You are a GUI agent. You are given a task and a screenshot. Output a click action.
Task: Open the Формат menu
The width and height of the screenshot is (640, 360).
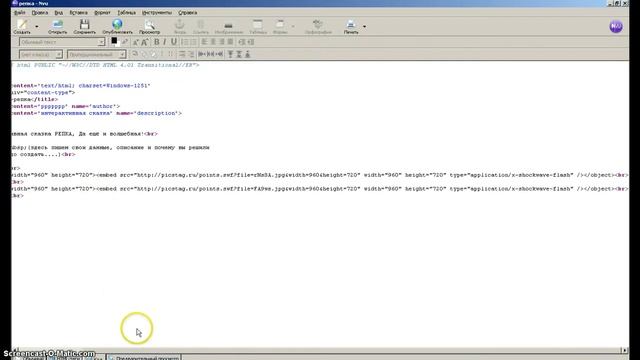coord(102,13)
